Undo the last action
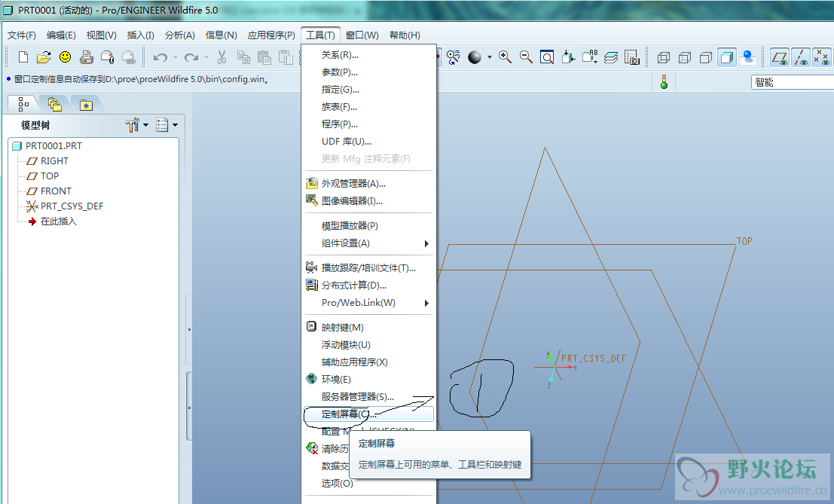This screenshot has height=504, width=834. pyautogui.click(x=160, y=57)
